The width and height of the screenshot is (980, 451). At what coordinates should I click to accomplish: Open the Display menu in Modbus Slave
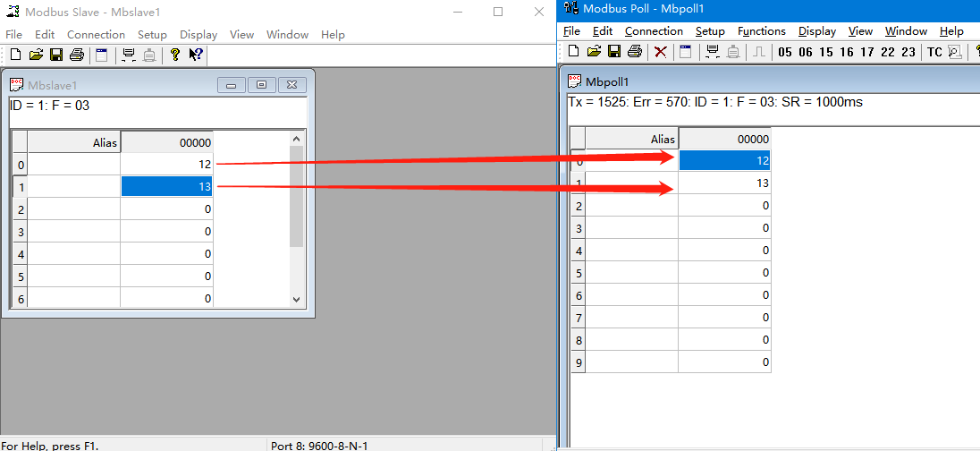199,35
